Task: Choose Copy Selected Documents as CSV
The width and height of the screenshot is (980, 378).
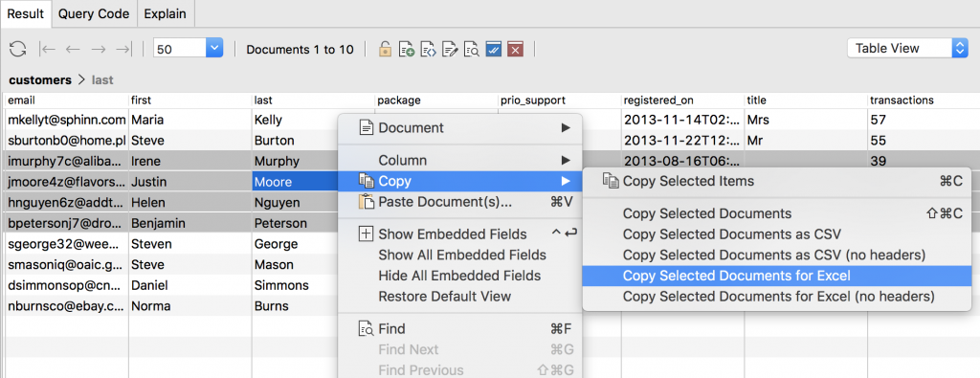Action: (x=777, y=234)
